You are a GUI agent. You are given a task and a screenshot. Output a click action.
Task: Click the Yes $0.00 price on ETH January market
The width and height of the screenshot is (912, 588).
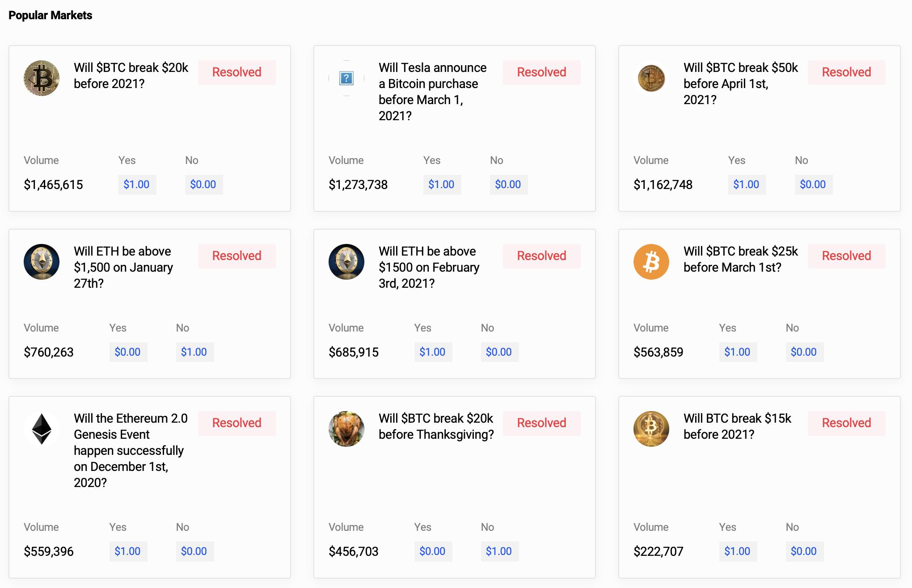127,352
